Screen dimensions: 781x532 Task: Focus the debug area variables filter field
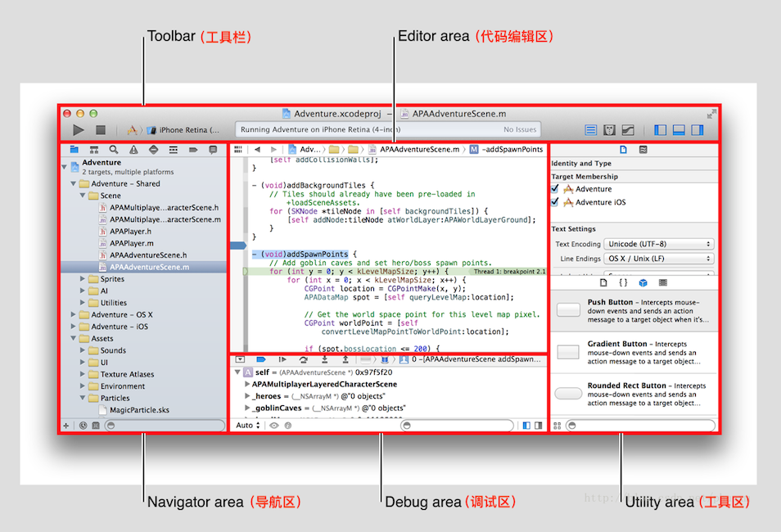(457, 426)
